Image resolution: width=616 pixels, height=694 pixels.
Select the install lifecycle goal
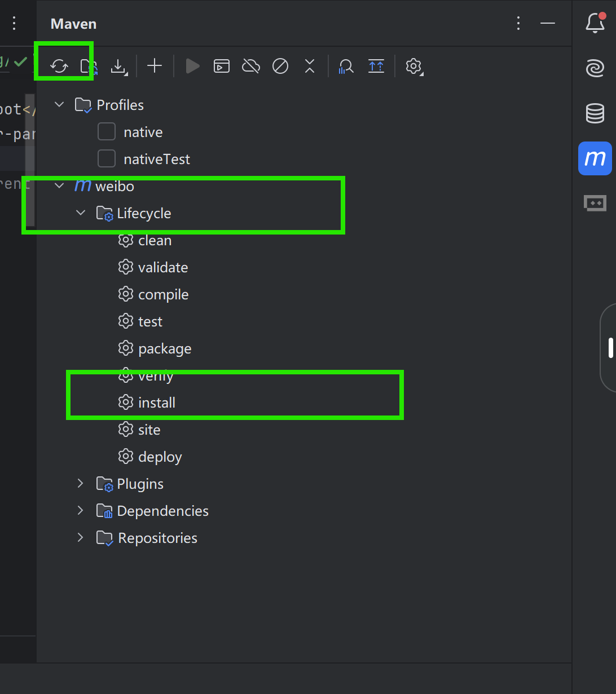[x=157, y=403]
